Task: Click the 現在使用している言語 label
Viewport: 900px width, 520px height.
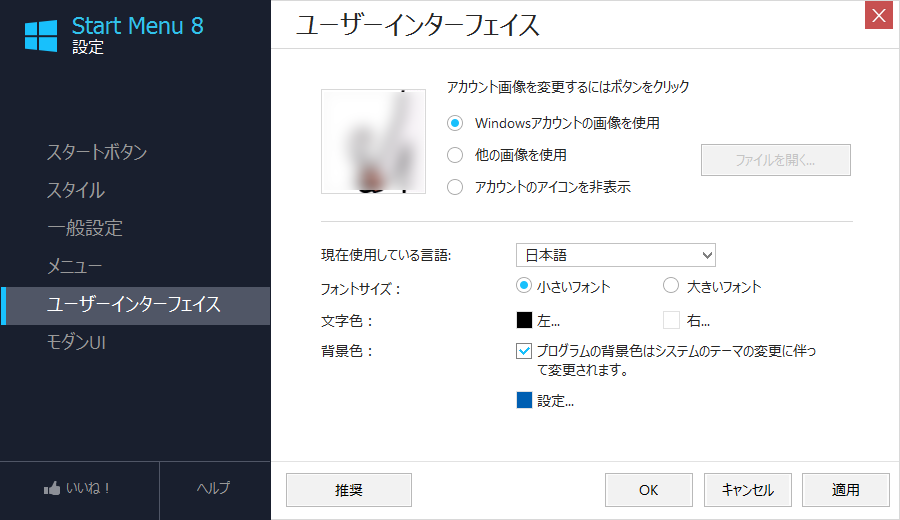Action: pyautogui.click(x=386, y=255)
